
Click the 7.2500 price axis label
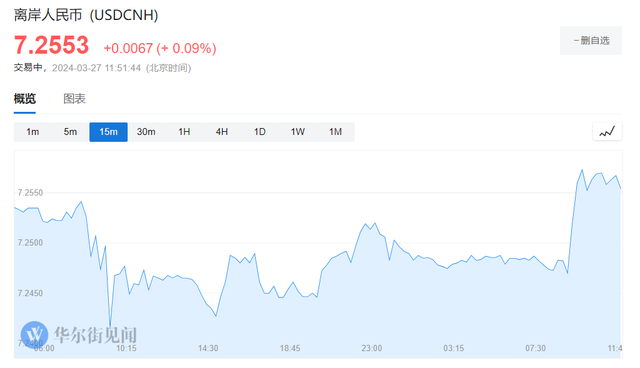coord(30,243)
